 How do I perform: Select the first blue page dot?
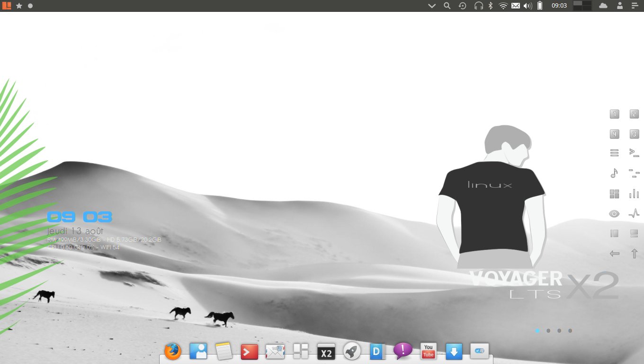[x=537, y=331]
